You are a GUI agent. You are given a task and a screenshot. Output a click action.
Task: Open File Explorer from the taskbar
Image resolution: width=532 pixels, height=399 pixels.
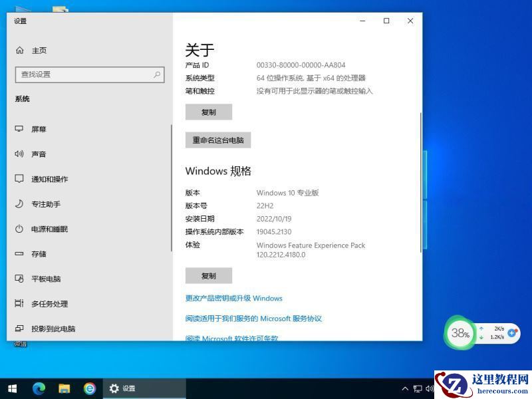pyautogui.click(x=65, y=388)
